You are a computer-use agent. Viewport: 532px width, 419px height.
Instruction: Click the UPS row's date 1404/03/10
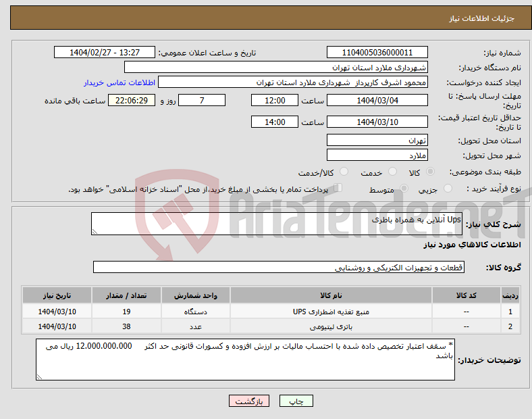[57, 312]
